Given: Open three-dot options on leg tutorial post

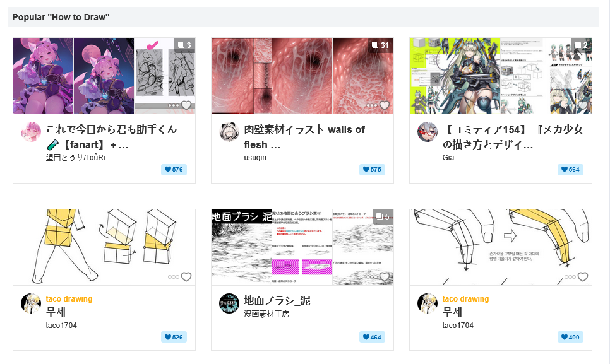Looking at the screenshot, I should 174,277.
